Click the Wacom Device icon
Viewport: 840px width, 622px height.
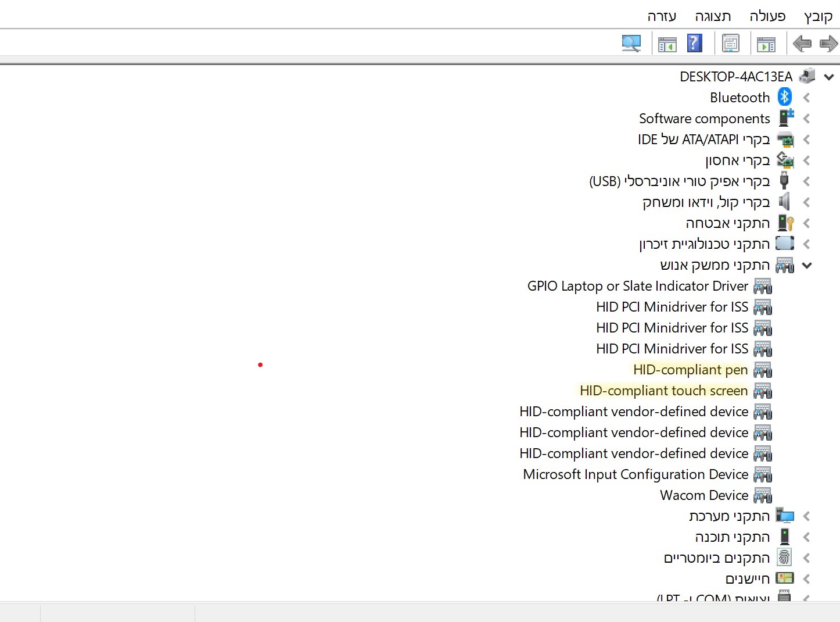click(x=763, y=495)
